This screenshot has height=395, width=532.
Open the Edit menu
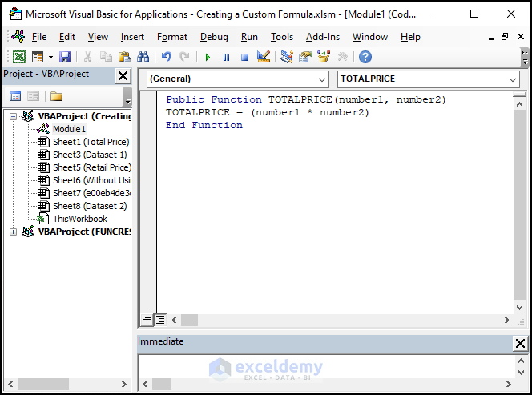coord(66,37)
